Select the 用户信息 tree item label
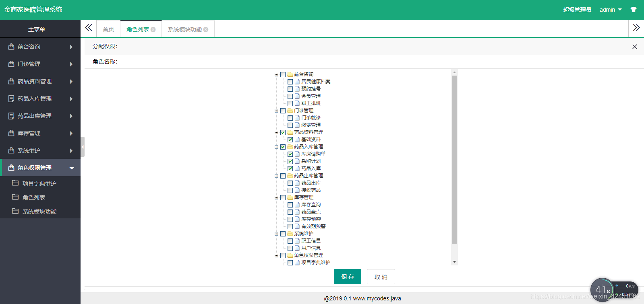 (x=311, y=248)
